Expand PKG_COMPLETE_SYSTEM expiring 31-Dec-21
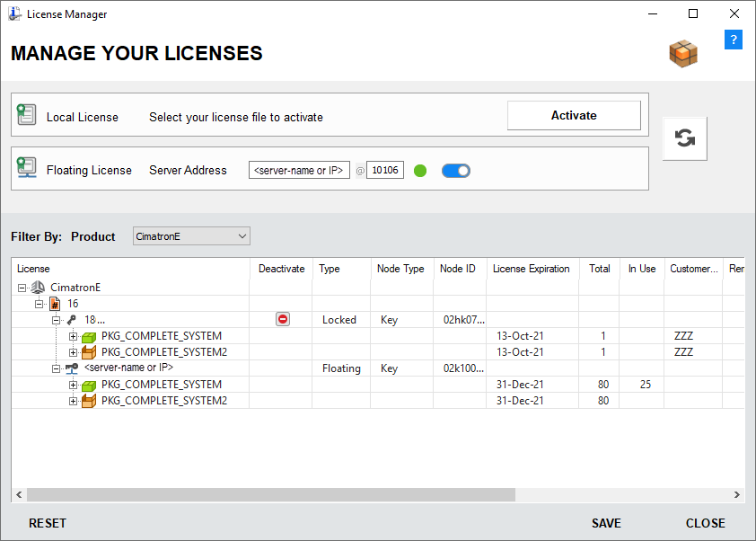Viewport: 756px width, 541px height. [x=73, y=386]
